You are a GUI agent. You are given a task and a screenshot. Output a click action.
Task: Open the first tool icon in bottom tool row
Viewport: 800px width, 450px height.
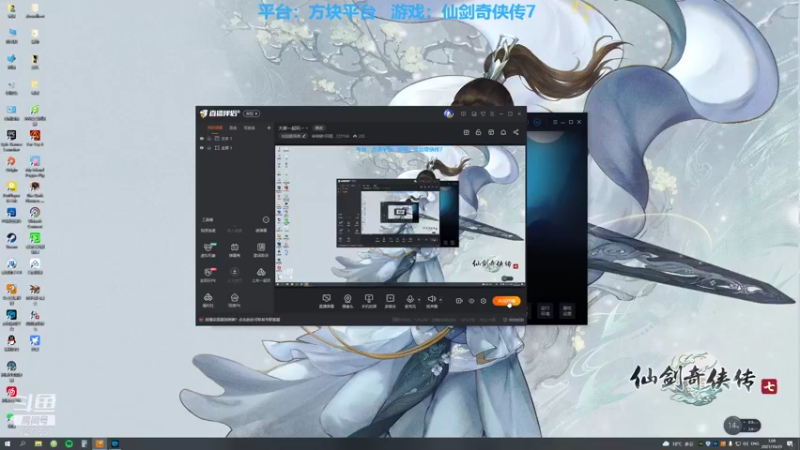point(208,297)
